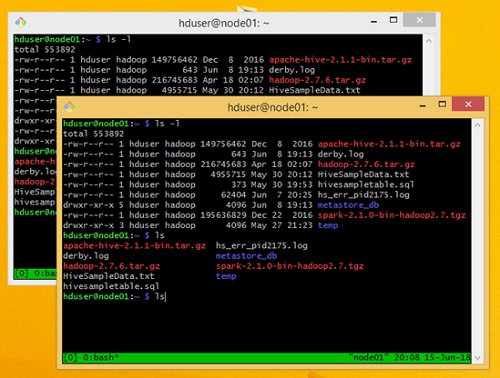Click temp directory in front terminal long listing
Viewport: 500px width, 378px height.
click(x=328, y=225)
